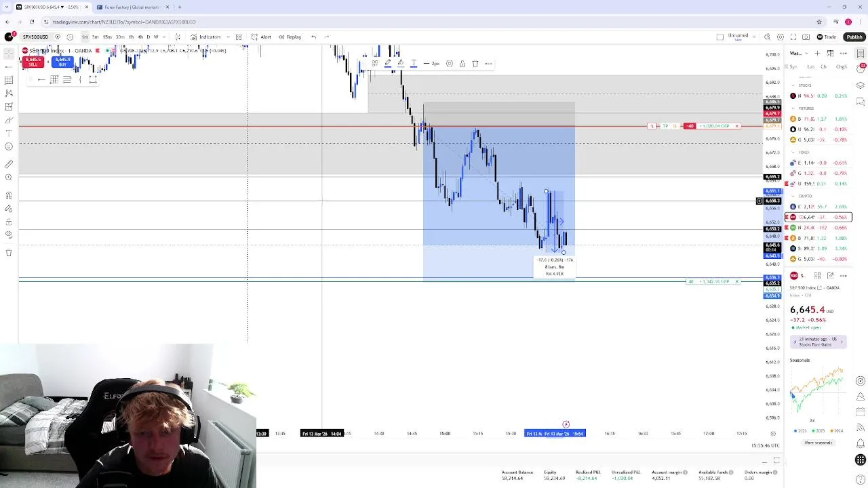Select the crosshair cursor tool
The height and width of the screenshot is (488, 868).
coord(9,53)
